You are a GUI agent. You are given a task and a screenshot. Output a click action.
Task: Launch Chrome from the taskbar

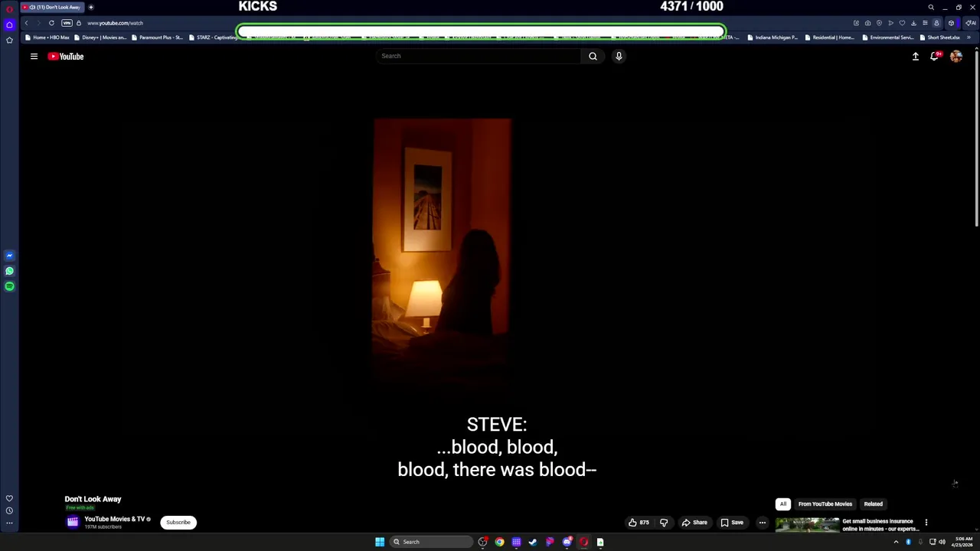tap(499, 542)
